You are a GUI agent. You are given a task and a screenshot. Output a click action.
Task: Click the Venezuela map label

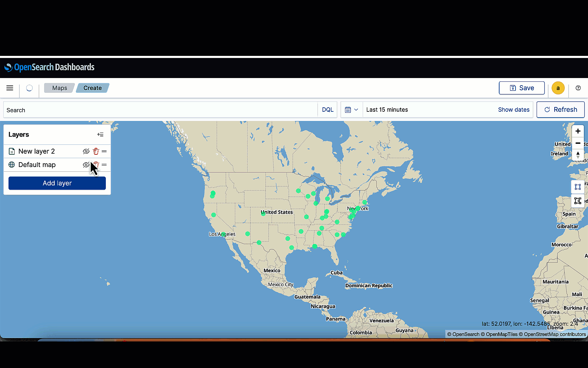pyautogui.click(x=381, y=321)
